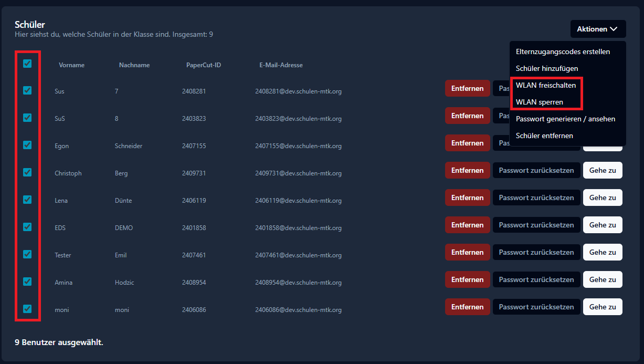Collapse the Aktionen menu via its chevron

(613, 29)
